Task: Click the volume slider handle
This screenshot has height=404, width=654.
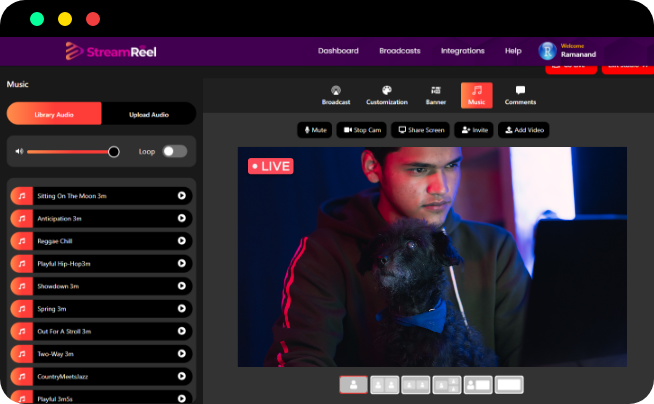Action: tap(114, 152)
